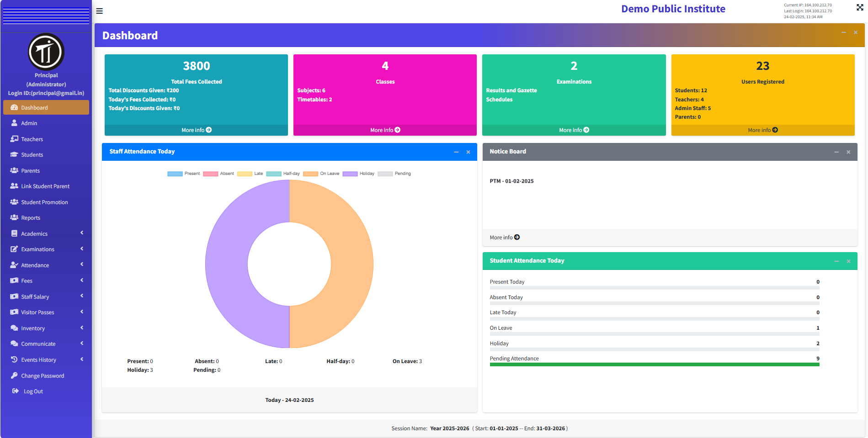Toggle Present legend in attendance chart
868x438 pixels.
(184, 174)
